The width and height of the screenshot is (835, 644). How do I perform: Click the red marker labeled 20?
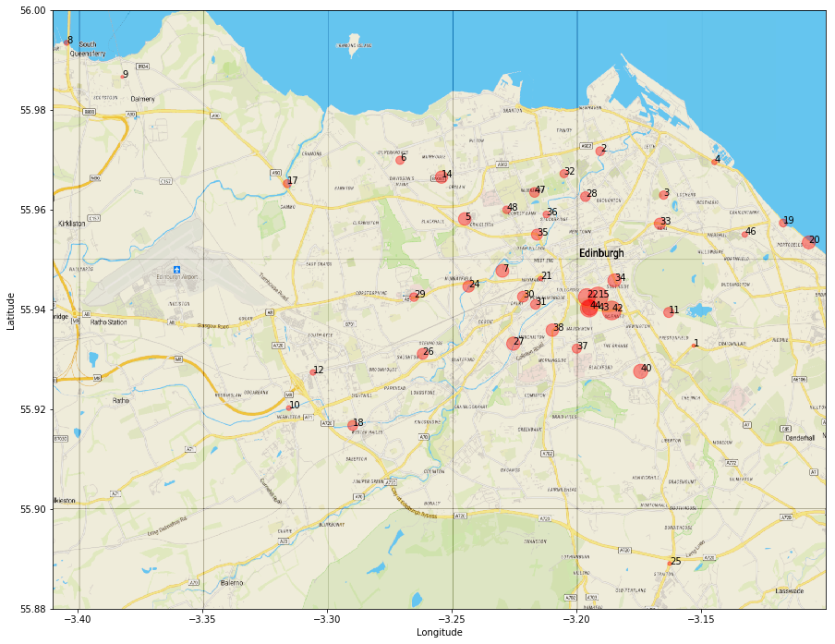pos(808,241)
